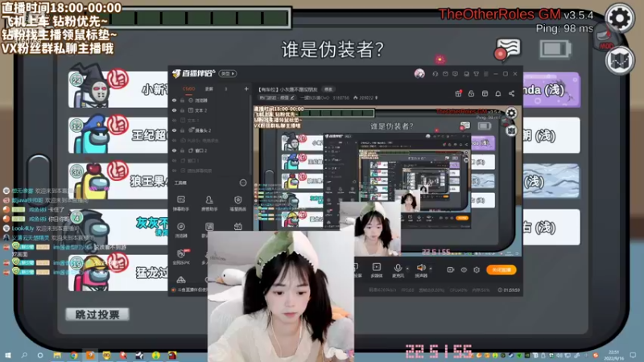This screenshot has width=644, height=362.
Task: Open customer service headset icon
Action: 435,74
